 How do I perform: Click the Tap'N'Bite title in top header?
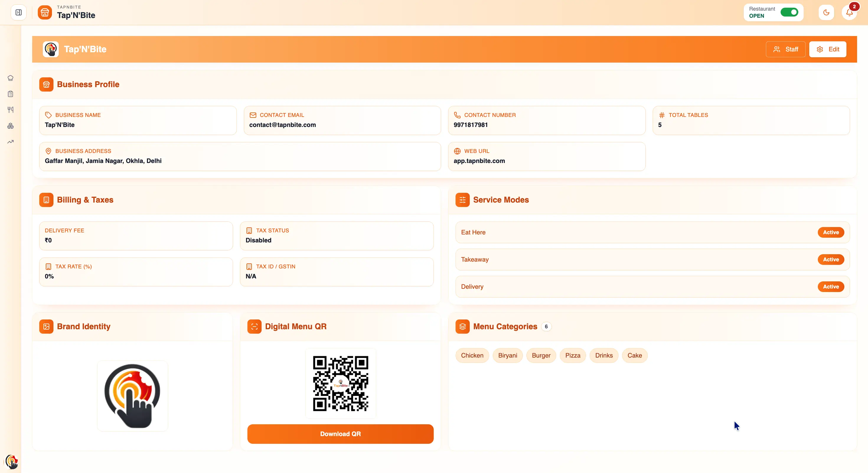pyautogui.click(x=76, y=15)
